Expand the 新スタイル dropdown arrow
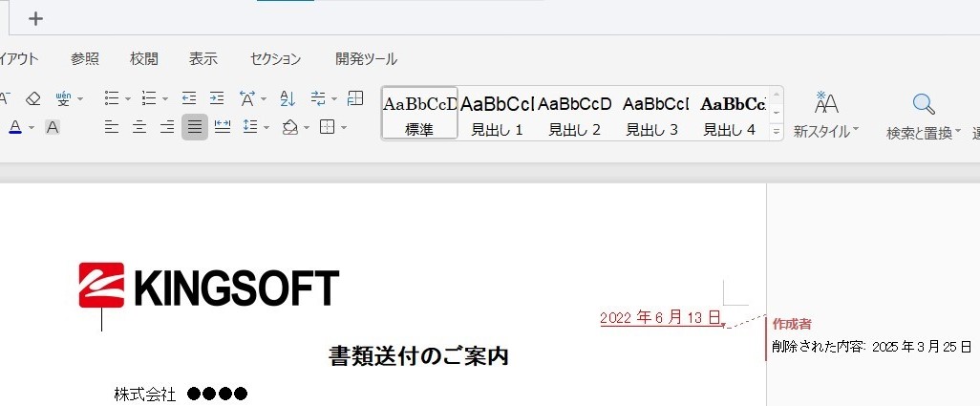Screen dimensions: 980x406 (x=856, y=130)
